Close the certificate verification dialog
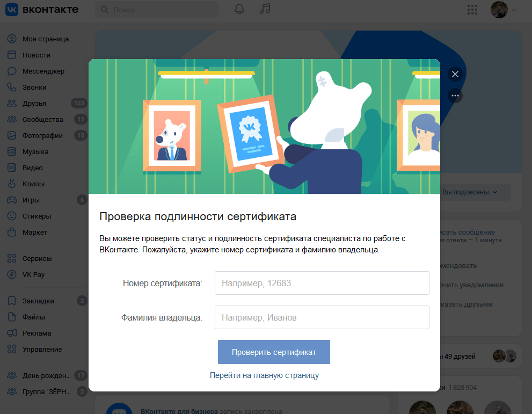 (455, 74)
